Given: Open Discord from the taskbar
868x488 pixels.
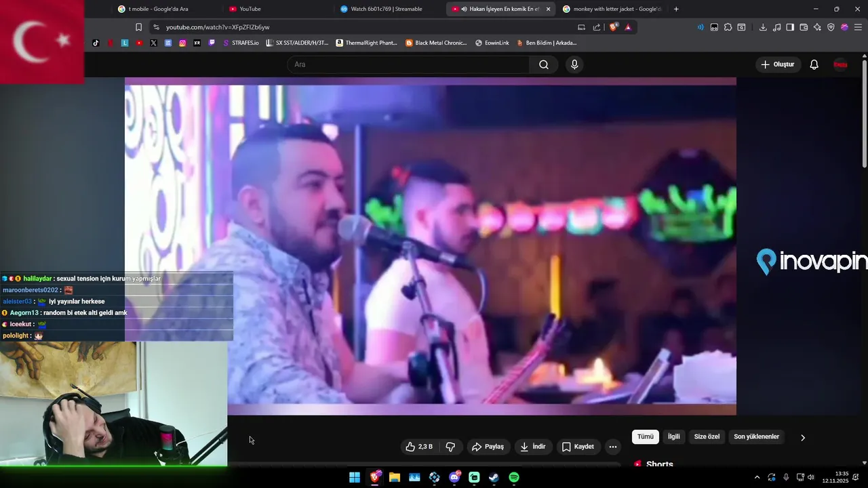Looking at the screenshot, I should (454, 477).
